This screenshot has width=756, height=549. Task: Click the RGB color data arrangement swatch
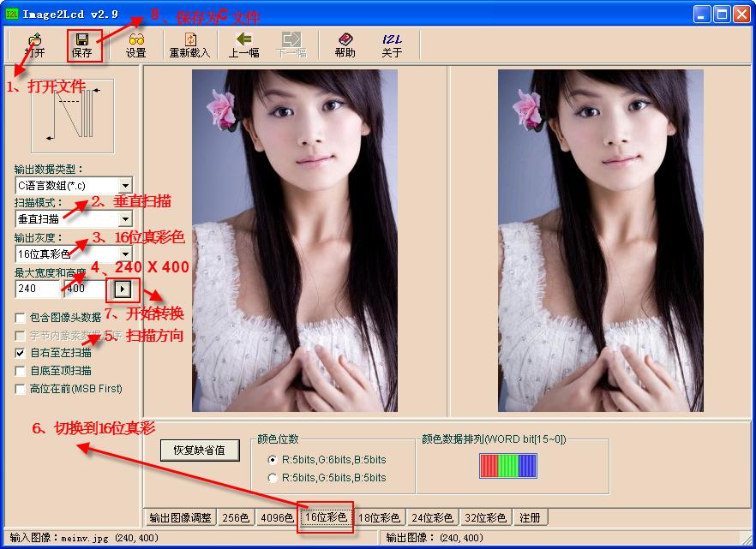(507, 465)
